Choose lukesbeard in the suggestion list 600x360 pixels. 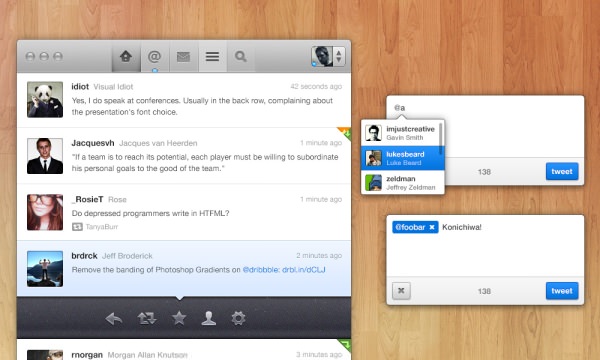coord(403,158)
